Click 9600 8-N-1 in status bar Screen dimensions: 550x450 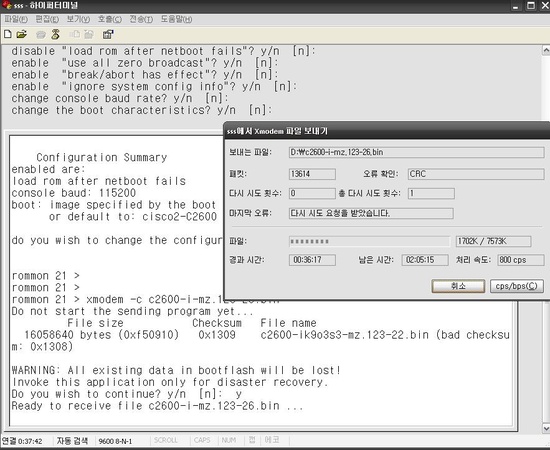click(115, 441)
